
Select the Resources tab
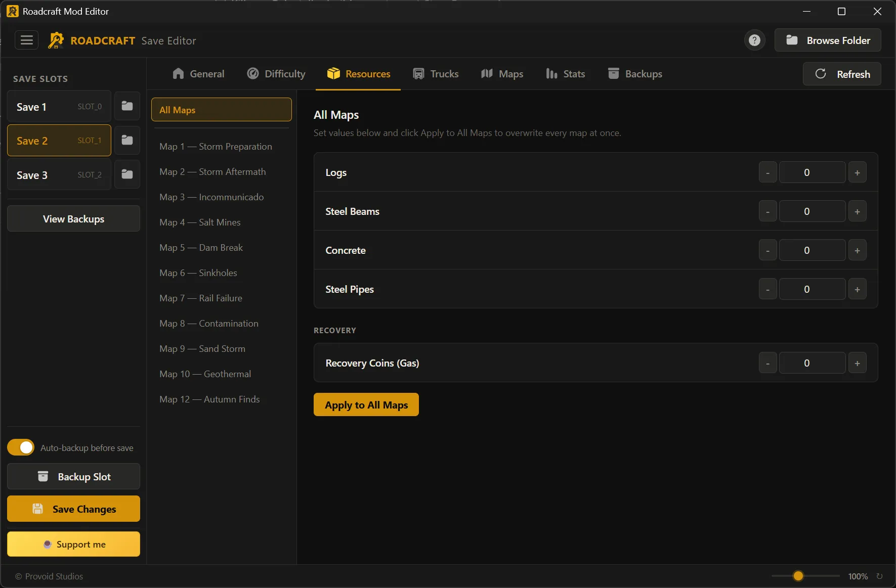coord(358,74)
